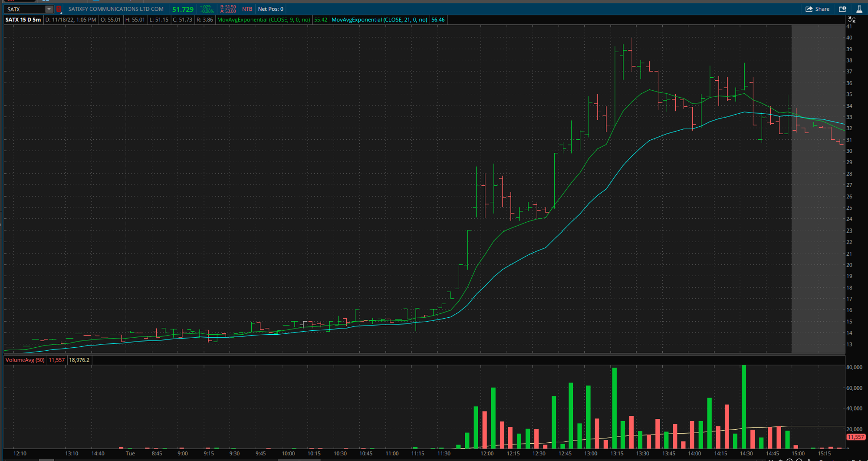The image size is (868, 461).
Task: Click the last price 51.729
Action: (183, 9)
